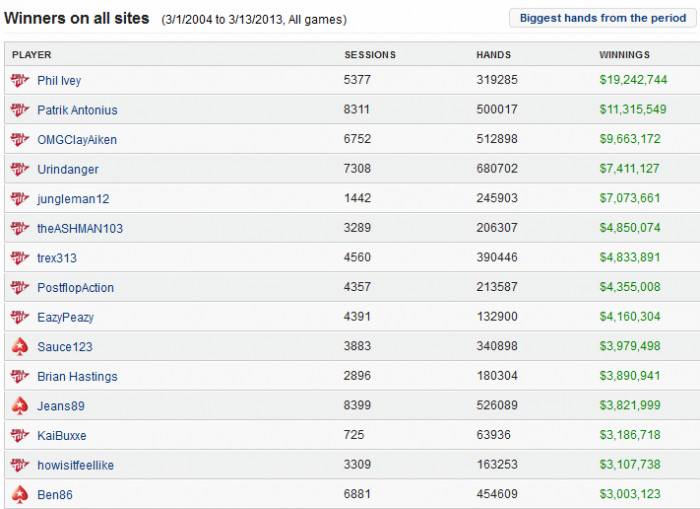This screenshot has width=700, height=509.
Task: Click the PokerStars icon beside Sauce123
Action: click(x=19, y=347)
